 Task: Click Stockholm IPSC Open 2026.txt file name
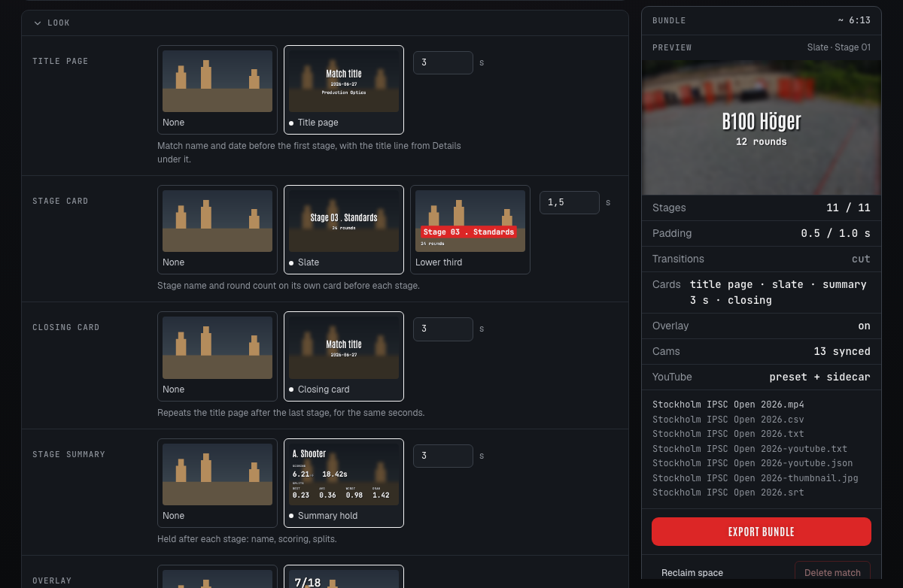(728, 434)
